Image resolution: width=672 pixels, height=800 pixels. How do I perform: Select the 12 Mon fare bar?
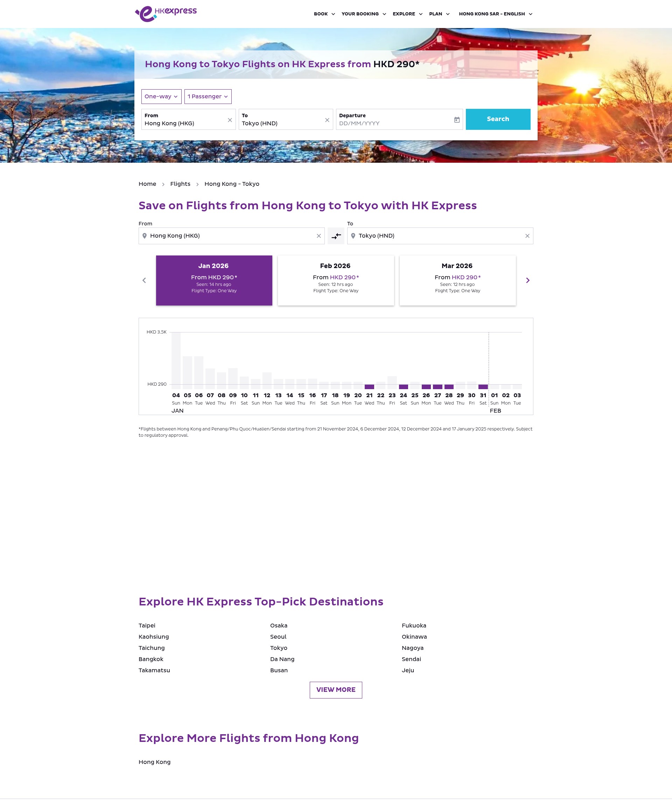click(x=267, y=380)
